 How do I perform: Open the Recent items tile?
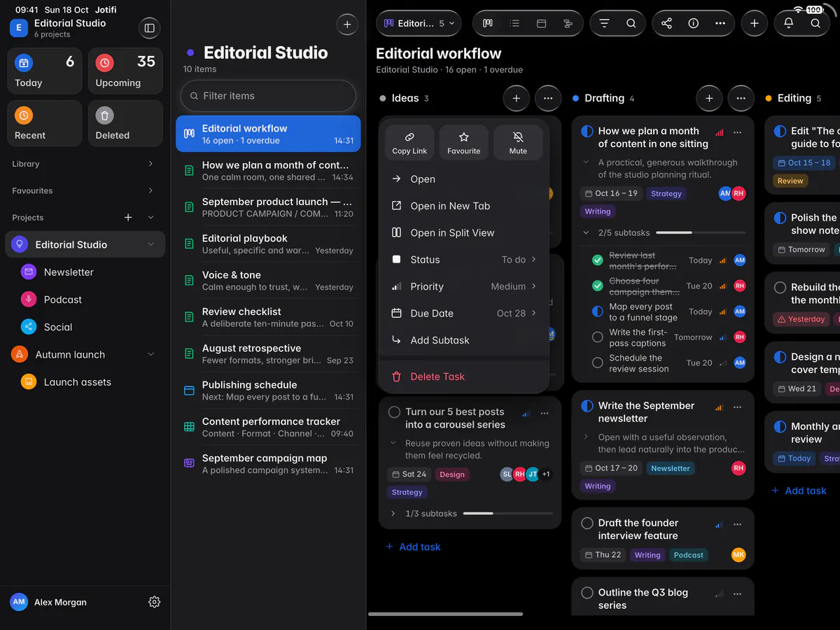coord(45,123)
